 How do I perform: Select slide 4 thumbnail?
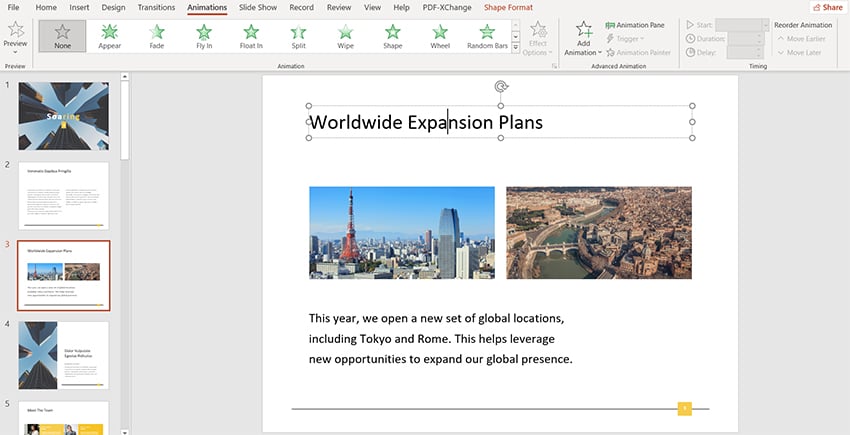tap(64, 355)
